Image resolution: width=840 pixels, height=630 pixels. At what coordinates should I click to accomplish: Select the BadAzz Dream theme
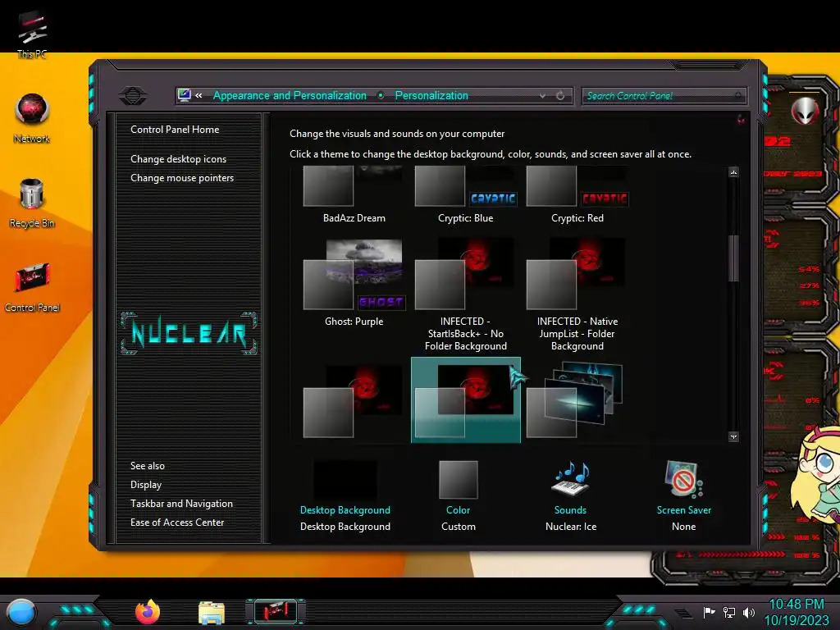pyautogui.click(x=354, y=195)
